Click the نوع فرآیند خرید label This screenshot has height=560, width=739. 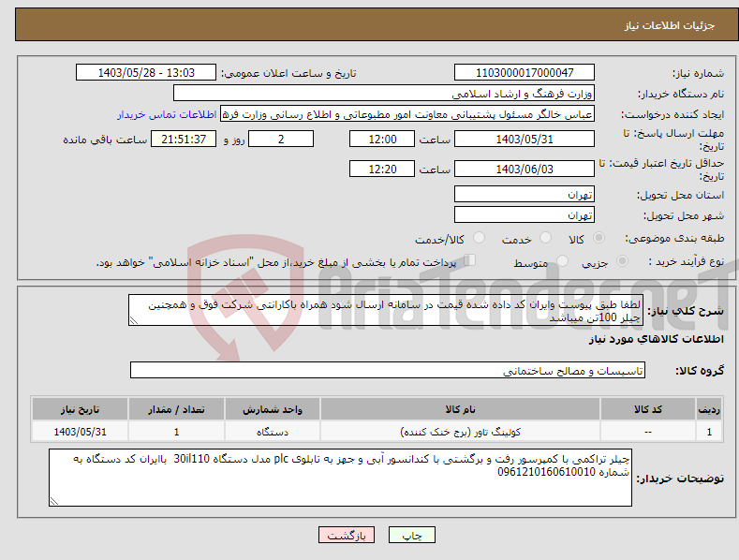(686, 261)
